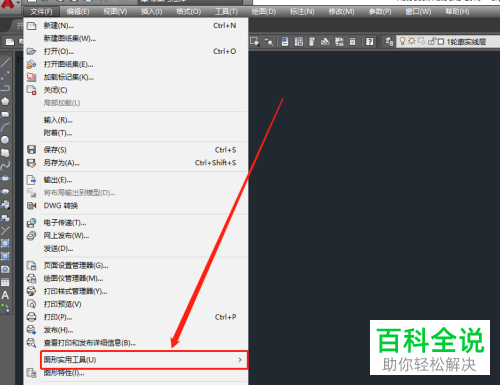This screenshot has height=385, width=500.
Task: Open the Markup set manager icon
Action: [x=339, y=42]
